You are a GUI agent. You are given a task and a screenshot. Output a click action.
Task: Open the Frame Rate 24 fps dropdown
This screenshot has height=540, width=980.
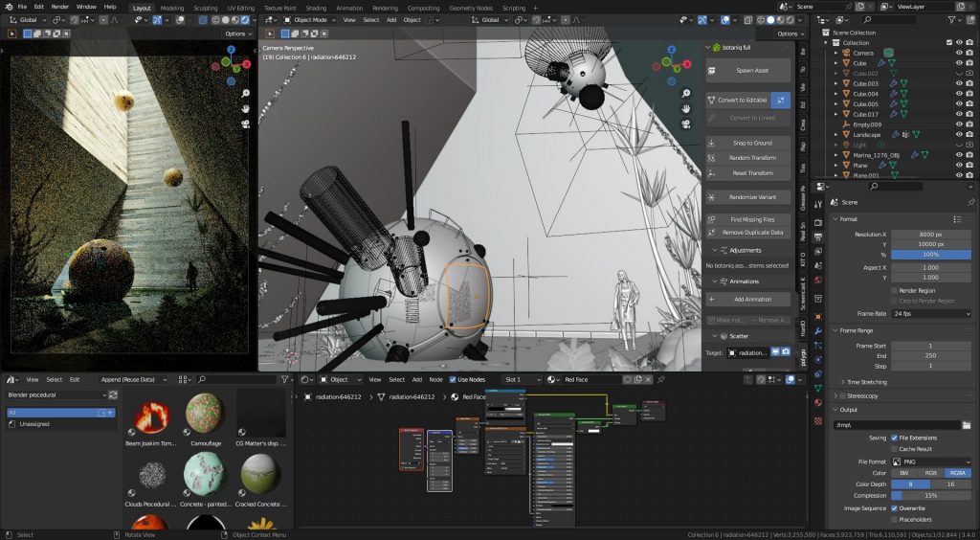pos(930,314)
